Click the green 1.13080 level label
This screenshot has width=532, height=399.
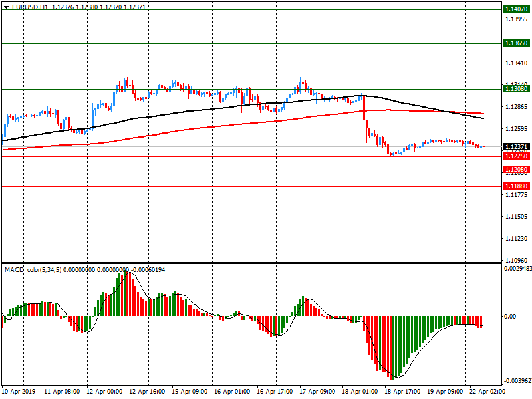pyautogui.click(x=516, y=88)
